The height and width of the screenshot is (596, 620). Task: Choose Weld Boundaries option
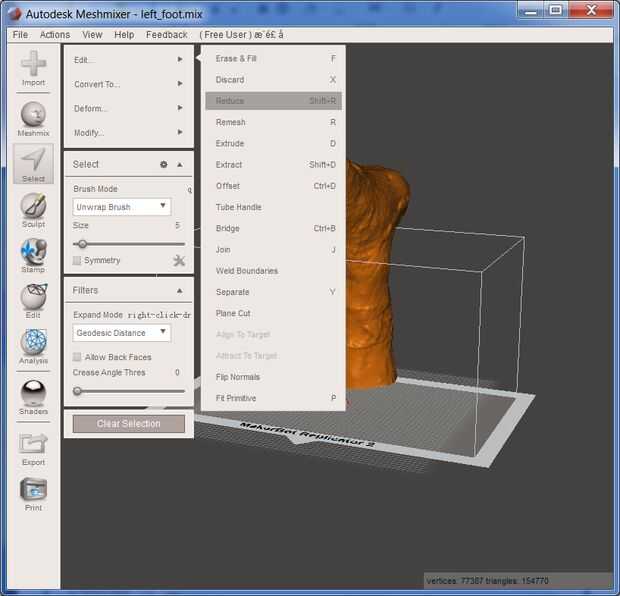point(273,271)
